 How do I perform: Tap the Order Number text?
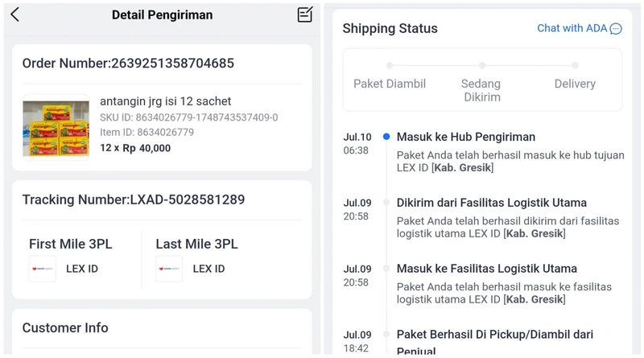click(128, 64)
